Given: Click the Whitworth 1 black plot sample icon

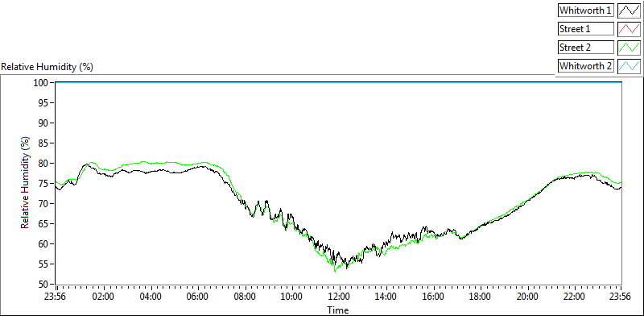Looking at the screenshot, I should [629, 10].
